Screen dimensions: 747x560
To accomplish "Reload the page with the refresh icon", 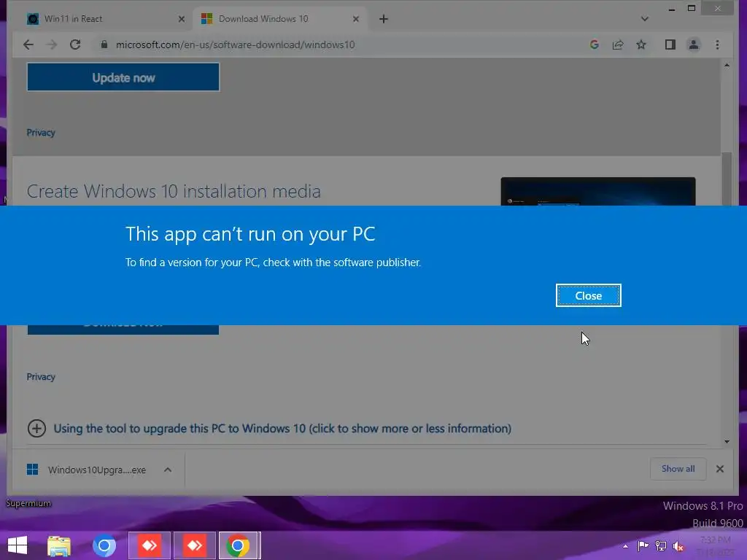I will (x=75, y=44).
